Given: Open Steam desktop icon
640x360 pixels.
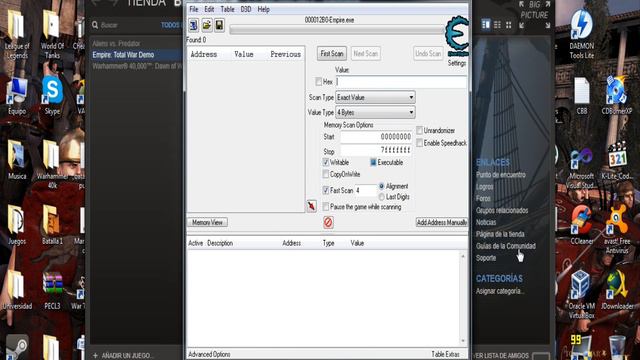Looking at the screenshot, I should [x=17, y=347].
